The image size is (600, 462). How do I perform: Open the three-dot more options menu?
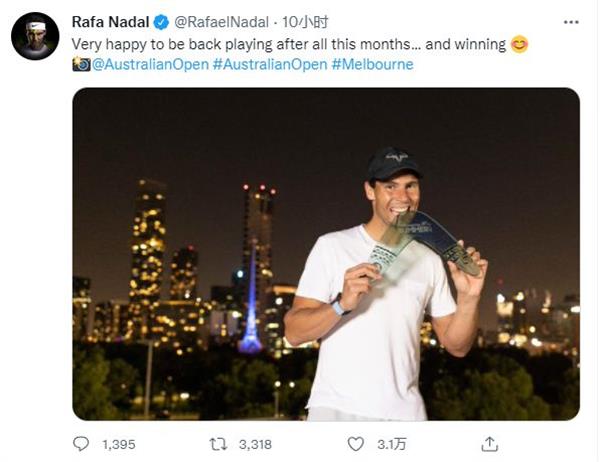571,22
